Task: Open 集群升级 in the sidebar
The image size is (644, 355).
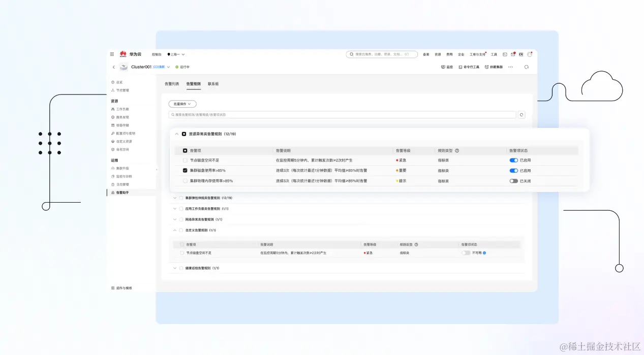Action: coord(120,168)
